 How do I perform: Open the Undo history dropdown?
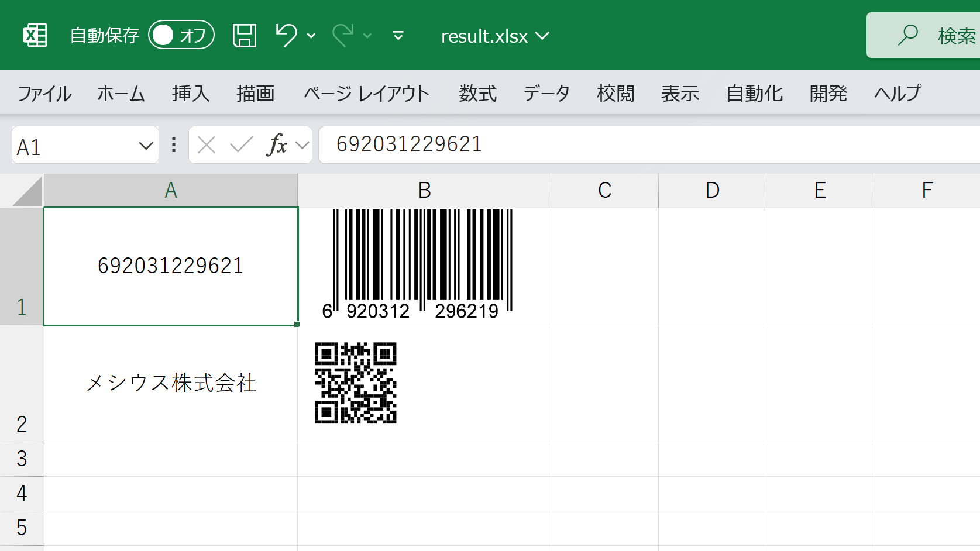pyautogui.click(x=311, y=36)
